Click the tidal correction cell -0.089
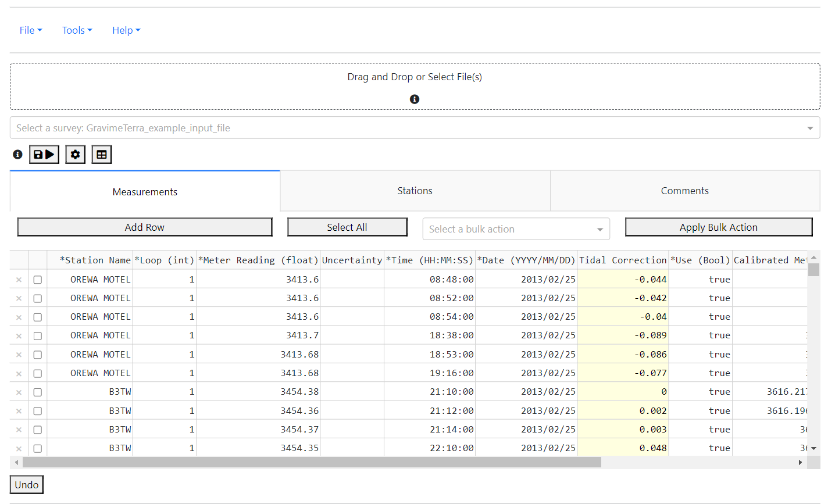The image size is (835, 504). tap(623, 335)
